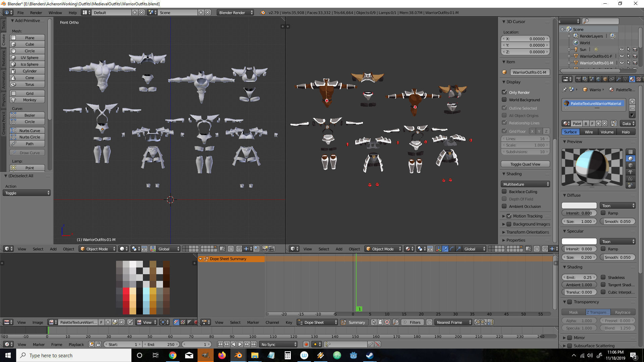Open the Multitexture shading dropdown

[525, 184]
